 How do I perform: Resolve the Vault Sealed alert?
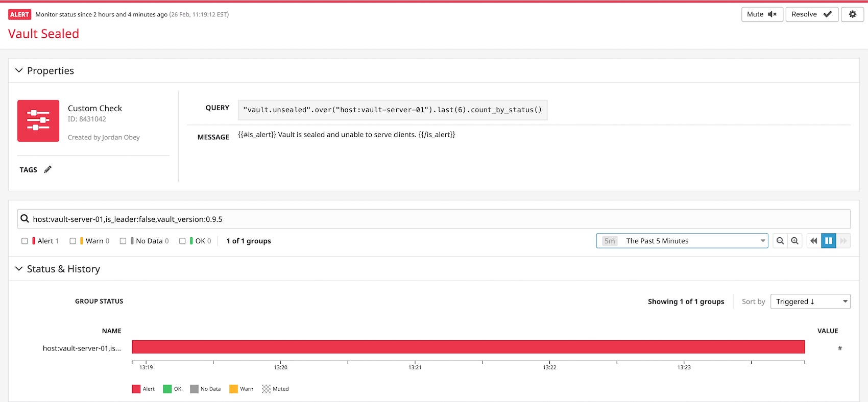click(811, 14)
